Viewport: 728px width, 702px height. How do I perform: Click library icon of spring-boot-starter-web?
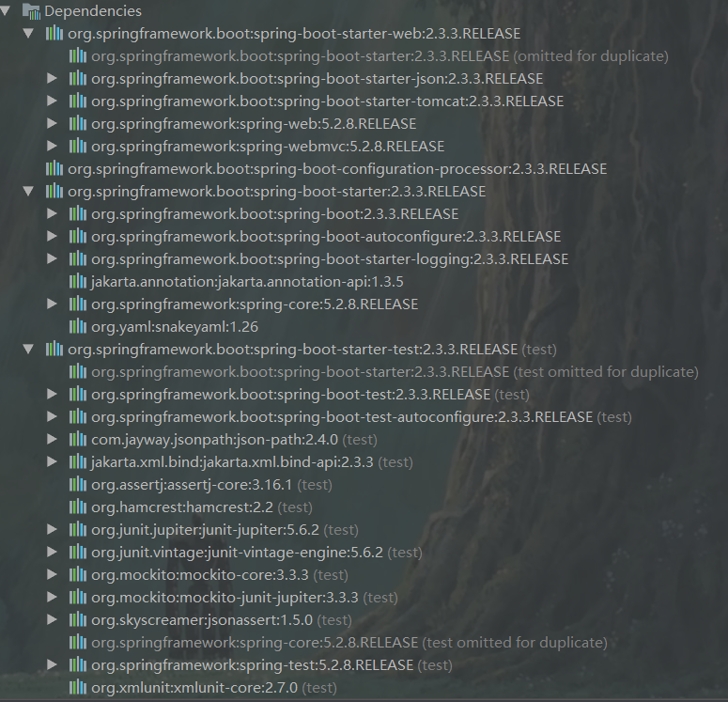[x=54, y=33]
